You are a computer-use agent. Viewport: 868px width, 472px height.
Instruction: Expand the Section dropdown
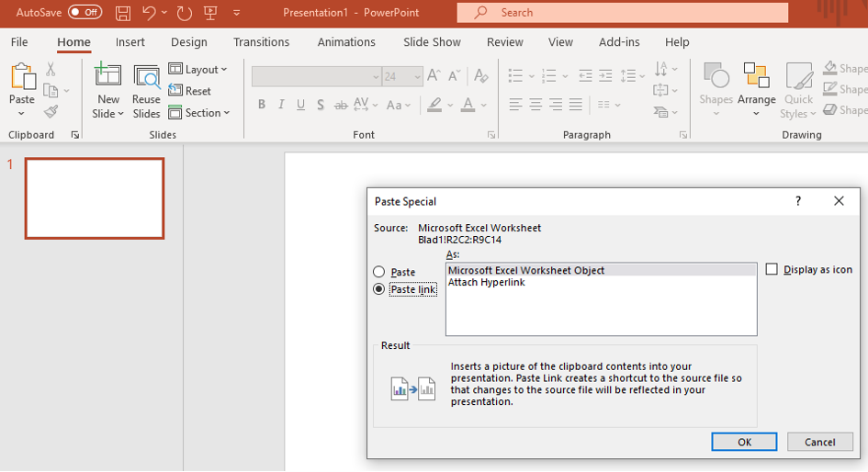[199, 112]
